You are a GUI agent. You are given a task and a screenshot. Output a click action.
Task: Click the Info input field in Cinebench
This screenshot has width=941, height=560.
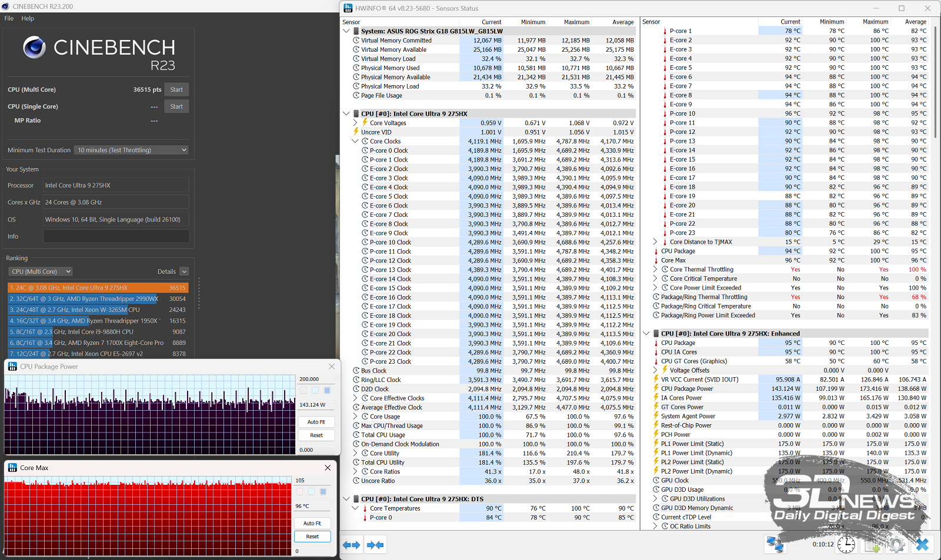click(116, 236)
